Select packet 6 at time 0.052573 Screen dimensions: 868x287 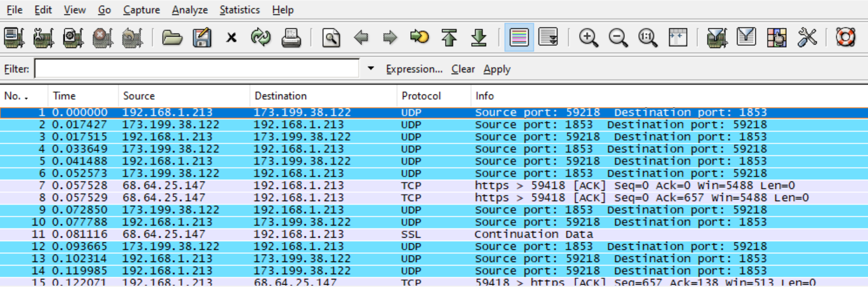point(434,173)
